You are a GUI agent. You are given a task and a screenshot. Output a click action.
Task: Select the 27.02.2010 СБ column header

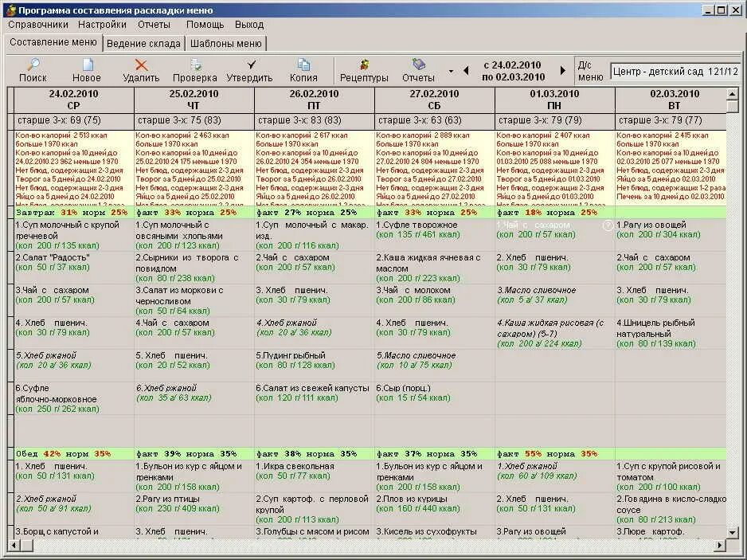click(x=435, y=100)
